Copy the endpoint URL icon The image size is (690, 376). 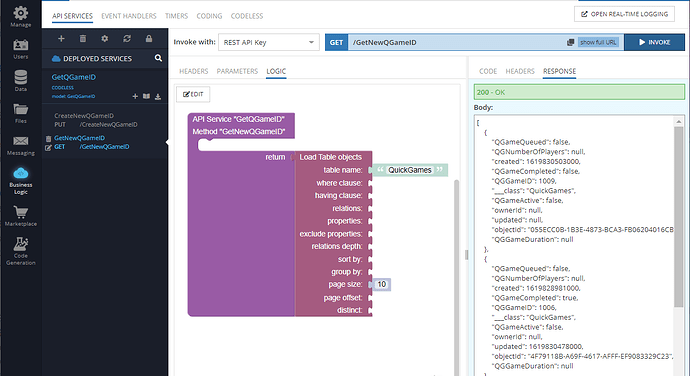point(570,42)
